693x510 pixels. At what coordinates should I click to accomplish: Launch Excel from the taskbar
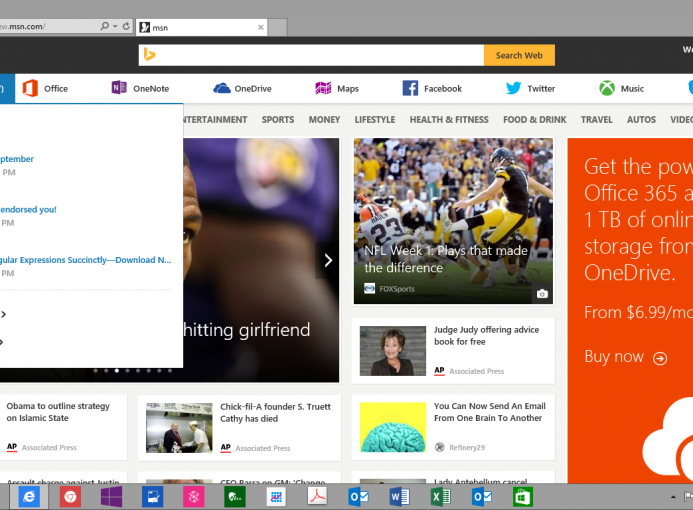pyautogui.click(x=441, y=497)
